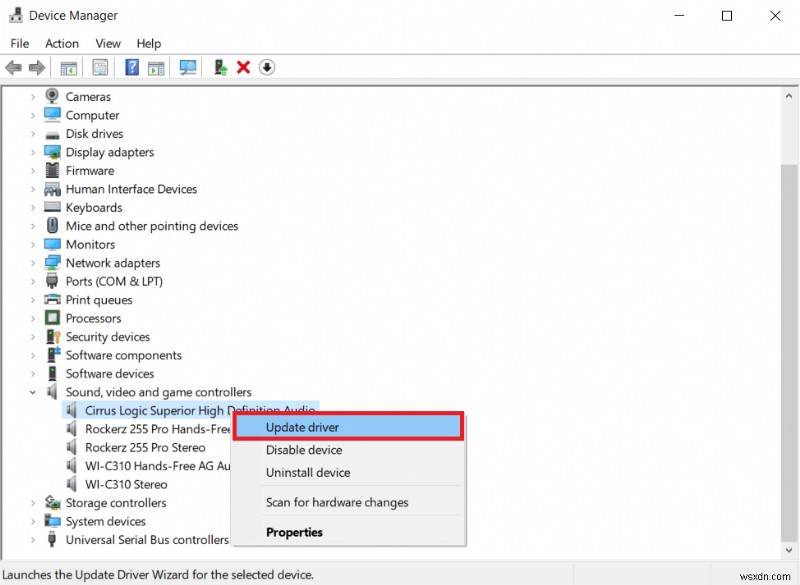Expand the Network adapters category

coord(33,262)
